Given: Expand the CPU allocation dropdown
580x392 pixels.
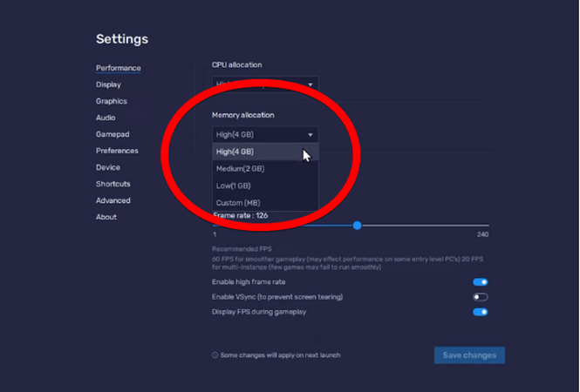Looking at the screenshot, I should coord(265,84).
